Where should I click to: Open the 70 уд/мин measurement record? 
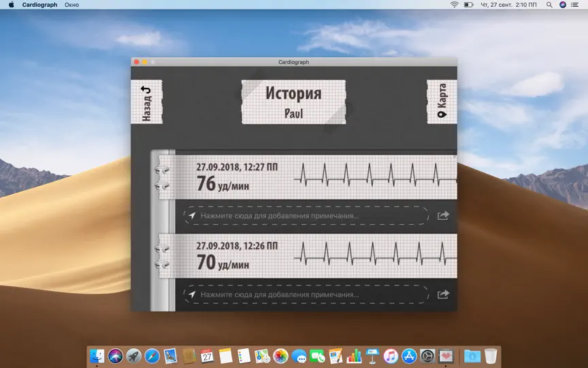click(x=308, y=256)
